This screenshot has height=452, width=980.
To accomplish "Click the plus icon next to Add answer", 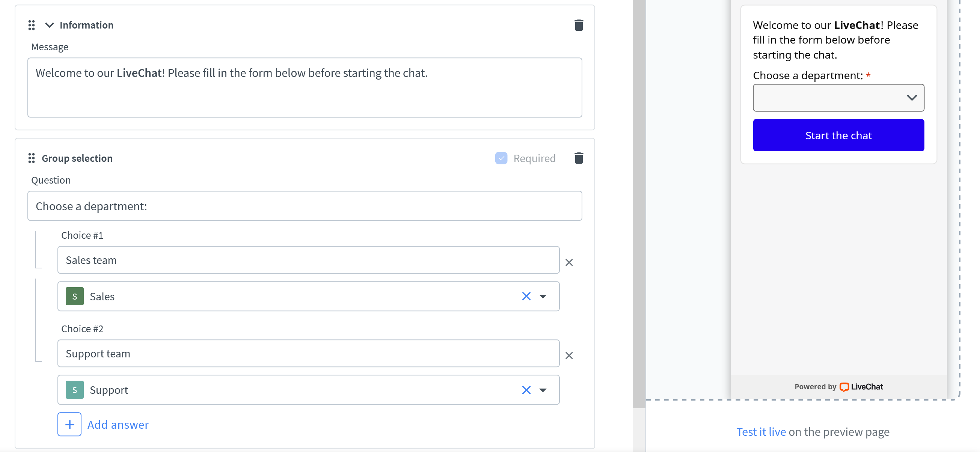I will click(69, 424).
